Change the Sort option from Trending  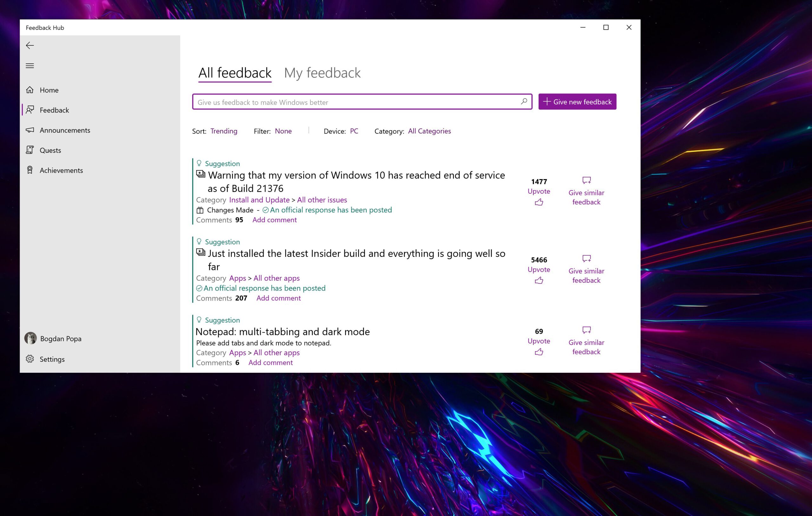pos(224,131)
